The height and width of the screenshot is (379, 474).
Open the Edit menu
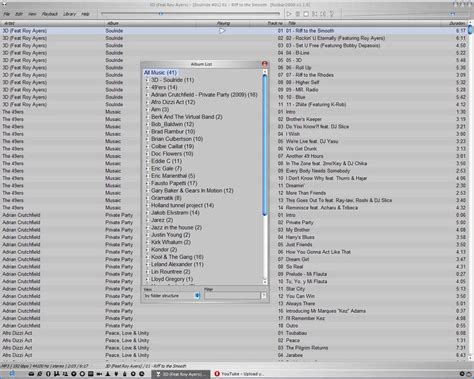(x=19, y=14)
